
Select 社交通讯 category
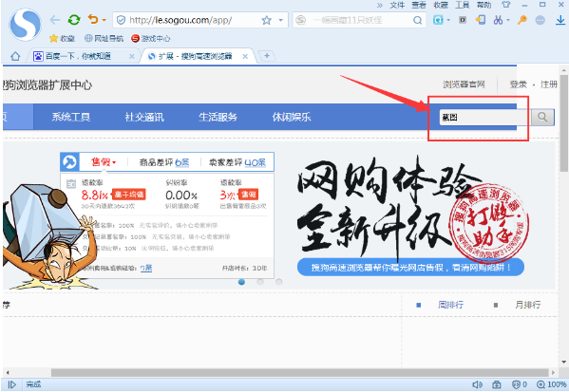[144, 117]
